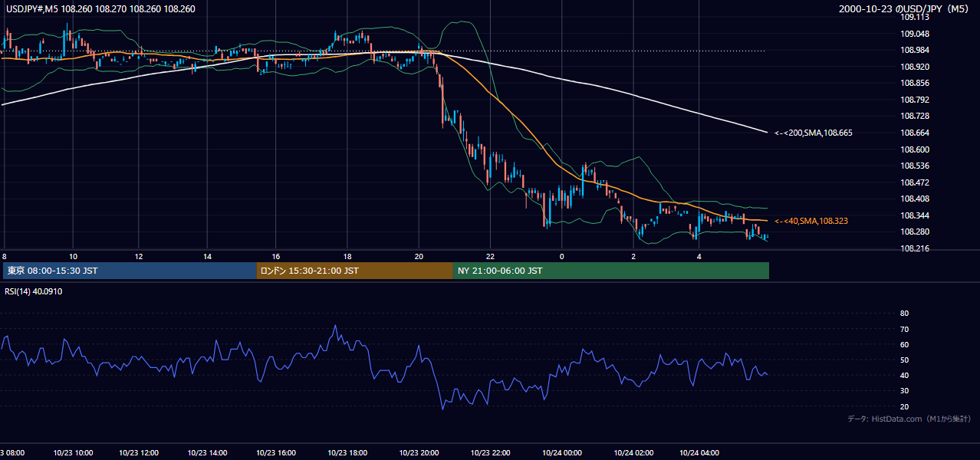980x460 pixels.
Task: Click price axis value 108.536
Action: pos(915,166)
